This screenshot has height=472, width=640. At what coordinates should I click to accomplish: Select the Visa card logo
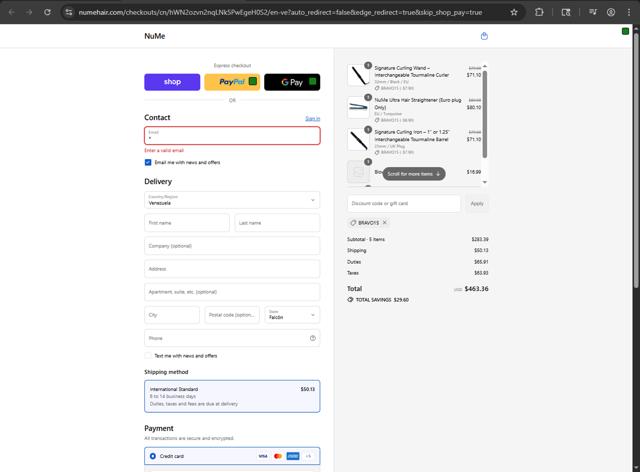click(x=263, y=456)
